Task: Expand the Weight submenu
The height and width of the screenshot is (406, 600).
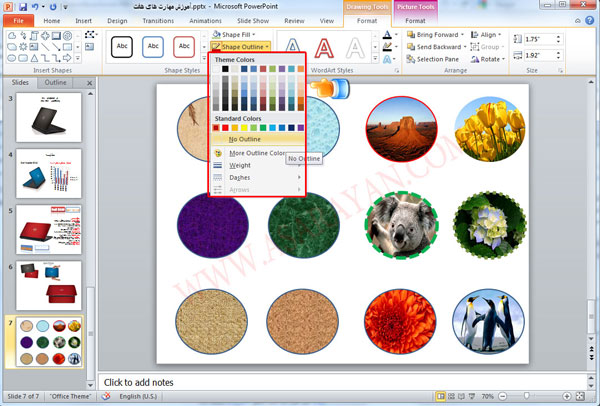Action: coord(241,165)
